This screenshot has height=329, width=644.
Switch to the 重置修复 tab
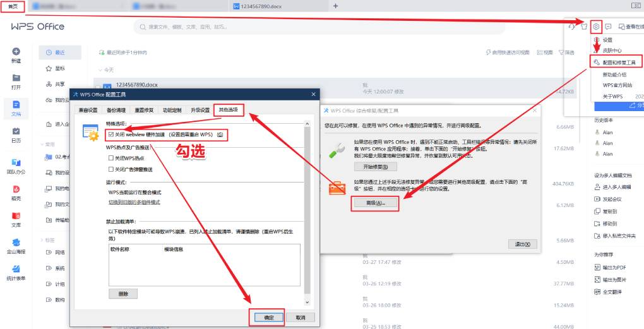click(x=144, y=110)
